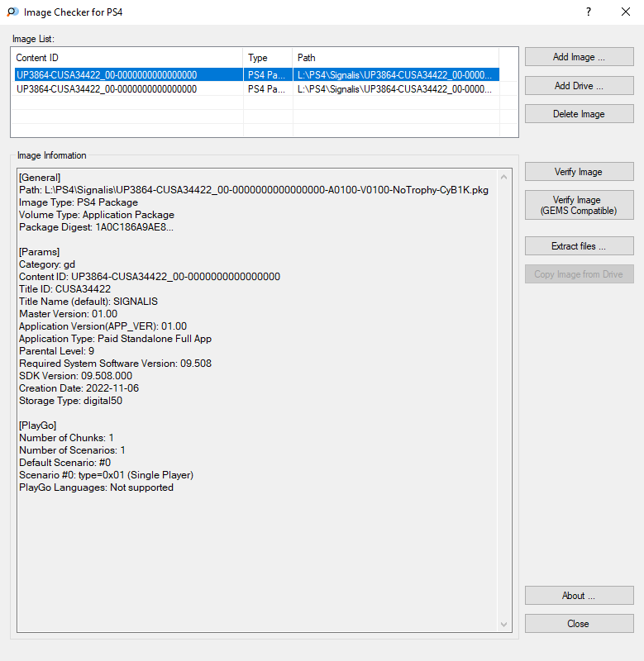Click the Add Image button

pyautogui.click(x=579, y=57)
